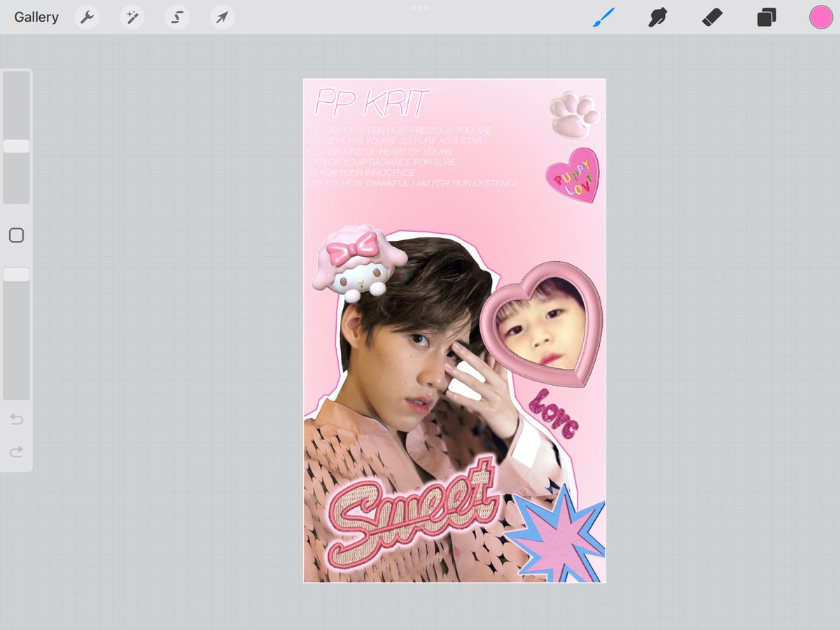Select the Eraser tool
Image resolution: width=840 pixels, height=630 pixels.
[712, 17]
